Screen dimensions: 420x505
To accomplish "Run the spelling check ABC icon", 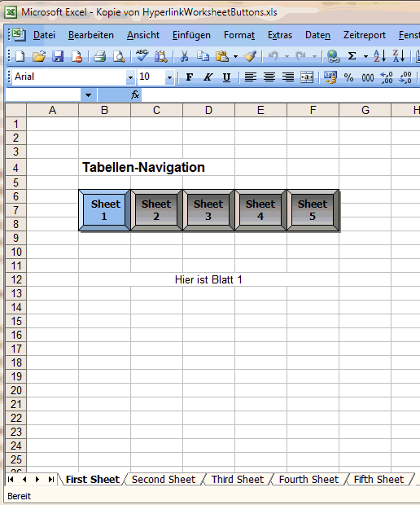I will (142, 56).
